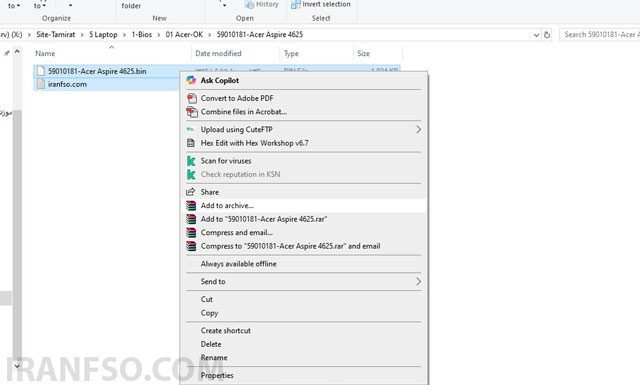Click the Hex Workshop icon in context menu

[x=191, y=143]
